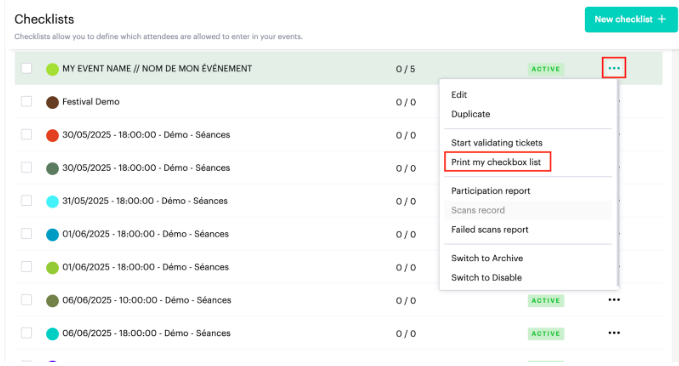This screenshot has height=366, width=679.
Task: Click cyan color dot of 31/05/2025 row
Action: (52, 201)
